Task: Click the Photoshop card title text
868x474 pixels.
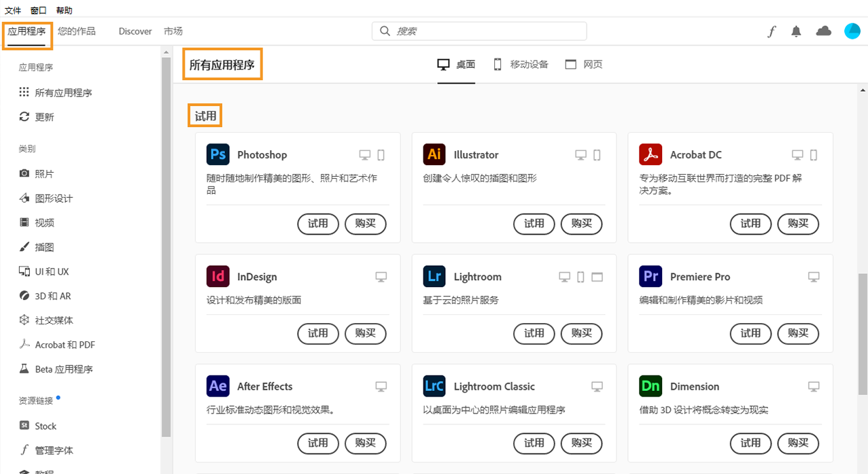Action: pyautogui.click(x=262, y=154)
